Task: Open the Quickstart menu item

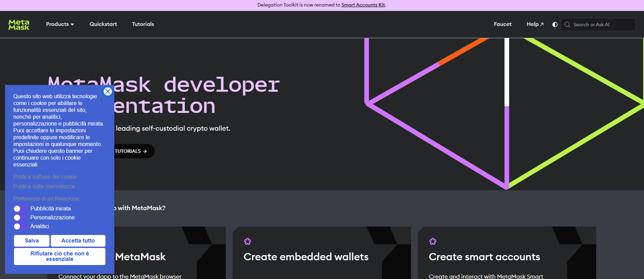Action: point(103,24)
